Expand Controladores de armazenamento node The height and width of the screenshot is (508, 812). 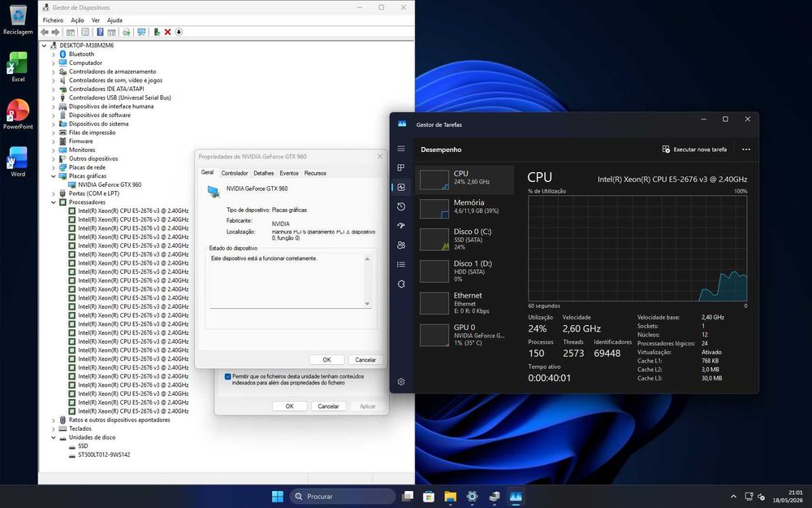coord(53,72)
